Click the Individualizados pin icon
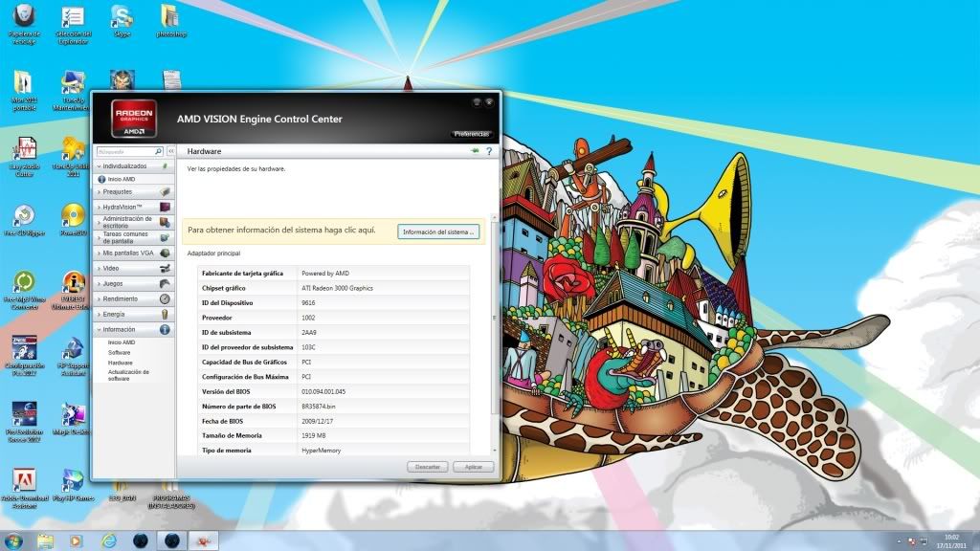Image resolution: width=980 pixels, height=551 pixels. click(x=165, y=166)
